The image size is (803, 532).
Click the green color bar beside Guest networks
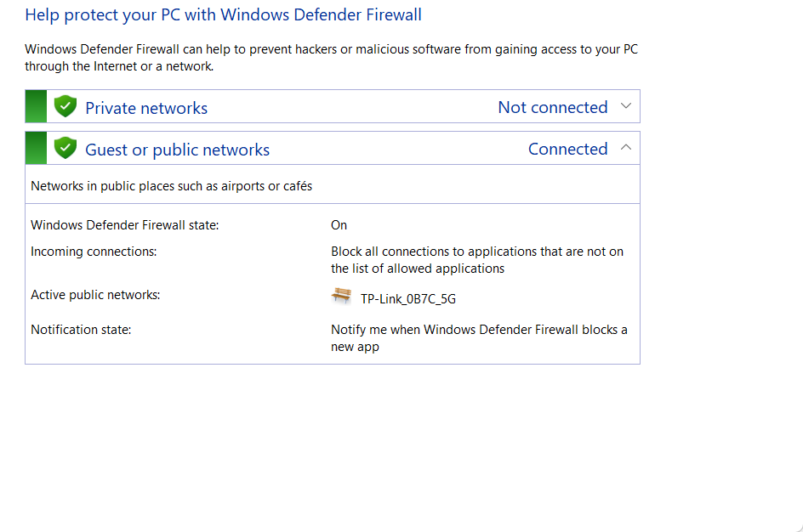(x=35, y=147)
